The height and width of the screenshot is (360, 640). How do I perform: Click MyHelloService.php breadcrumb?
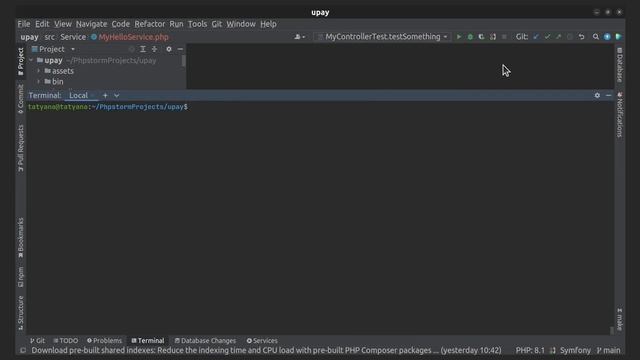130,37
